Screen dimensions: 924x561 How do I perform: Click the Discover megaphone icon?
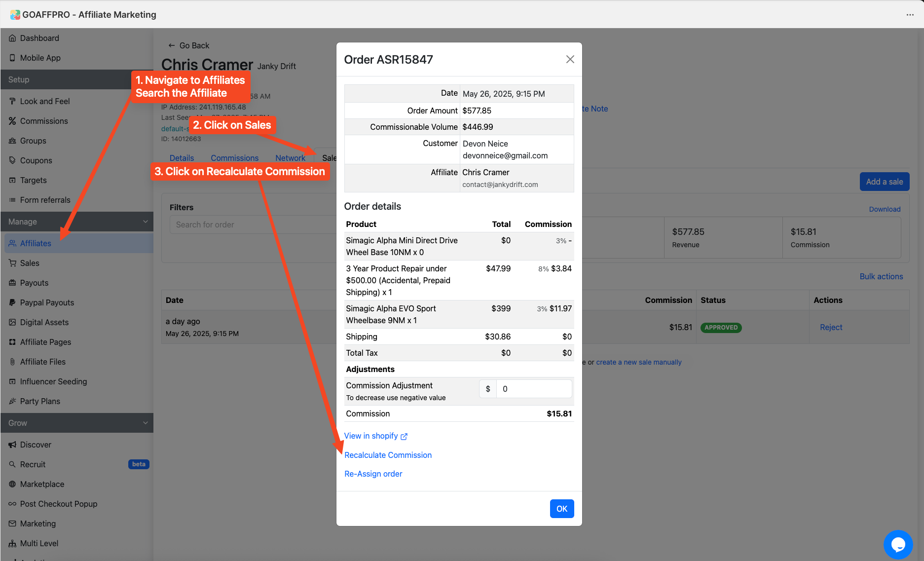(12, 445)
